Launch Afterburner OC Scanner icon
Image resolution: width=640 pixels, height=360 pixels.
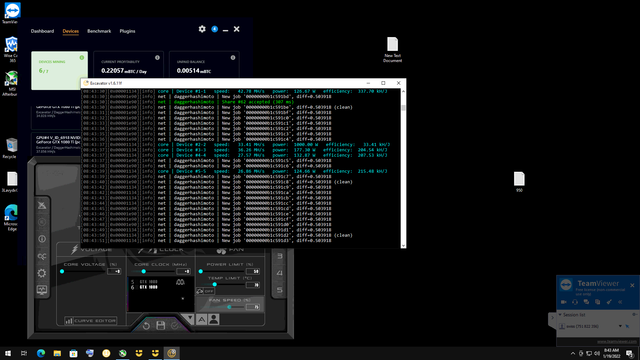coord(42,256)
